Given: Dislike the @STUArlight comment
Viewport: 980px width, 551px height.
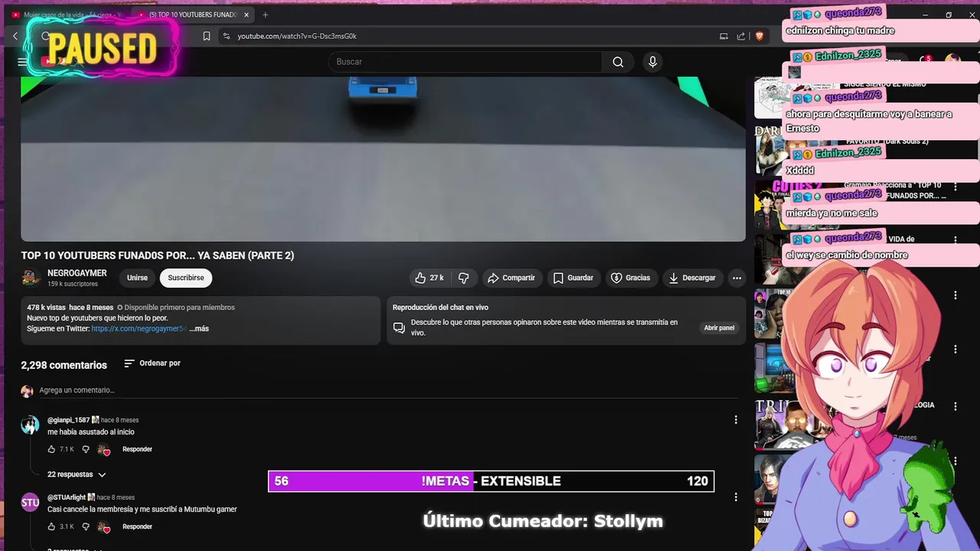Looking at the screenshot, I should tap(86, 527).
